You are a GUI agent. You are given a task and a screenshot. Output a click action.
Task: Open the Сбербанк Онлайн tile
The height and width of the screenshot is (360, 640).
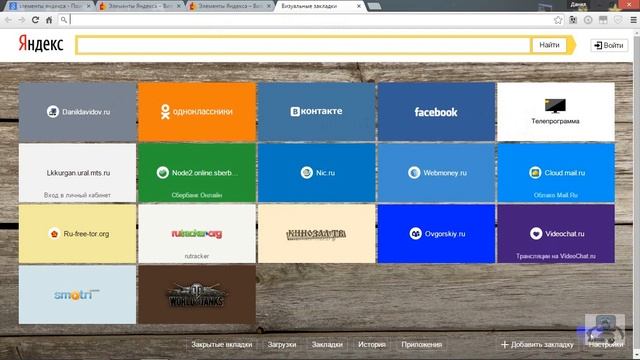tap(197, 173)
